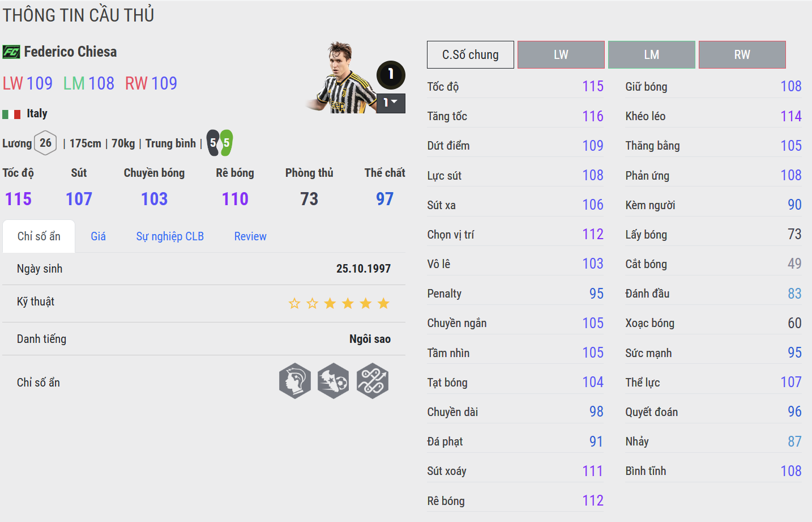
Task: Click the winding path trait icon
Action: [x=373, y=381]
